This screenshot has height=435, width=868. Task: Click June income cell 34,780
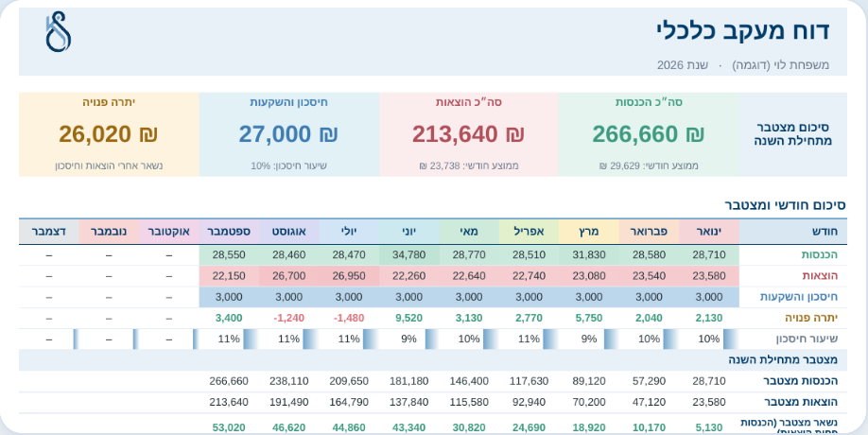pyautogui.click(x=408, y=255)
